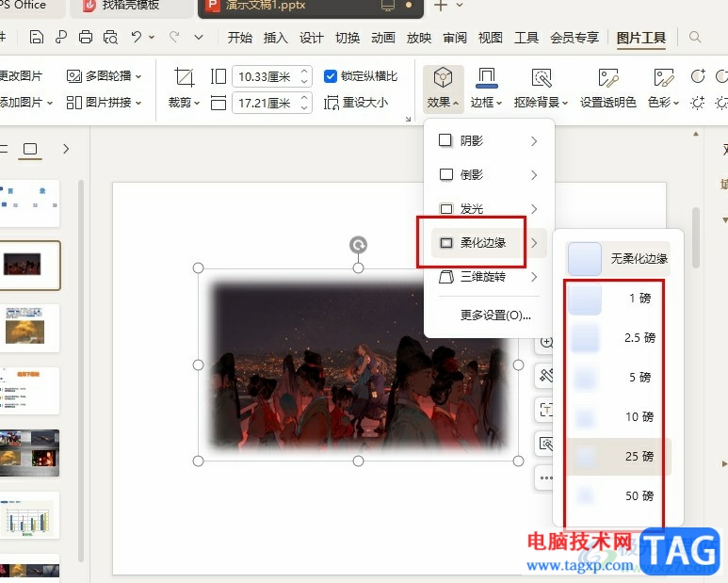728x583 pixels.
Task: Expand the quick access toolbar dropdown
Action: (199, 37)
